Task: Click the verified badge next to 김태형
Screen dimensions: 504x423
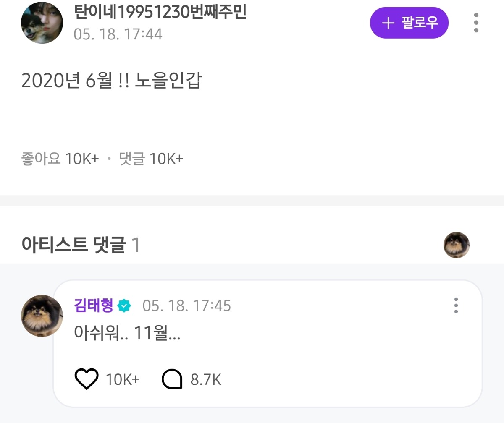Action: pos(124,306)
